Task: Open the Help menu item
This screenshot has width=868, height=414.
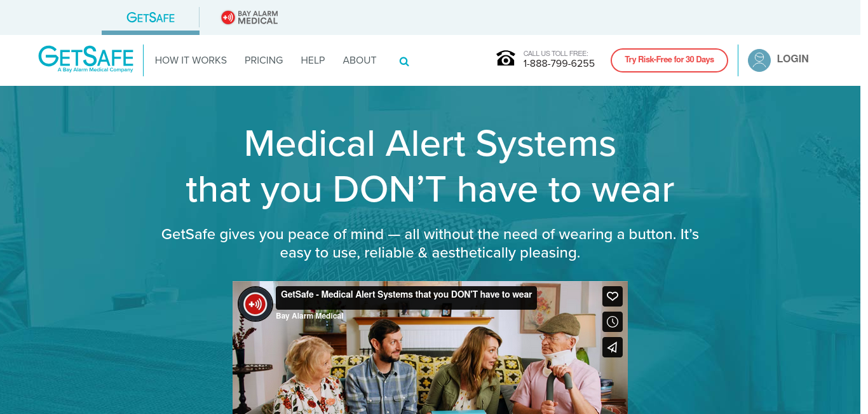Action: coord(313,60)
